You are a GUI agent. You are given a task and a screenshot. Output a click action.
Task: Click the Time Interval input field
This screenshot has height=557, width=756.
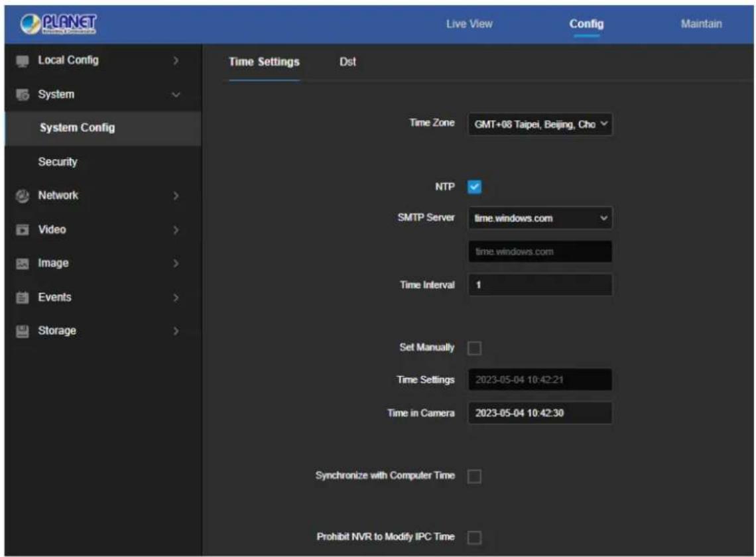tap(540, 284)
